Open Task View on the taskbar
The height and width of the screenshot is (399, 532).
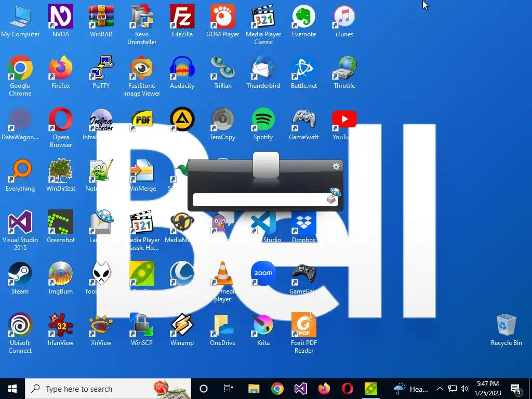pos(229,389)
